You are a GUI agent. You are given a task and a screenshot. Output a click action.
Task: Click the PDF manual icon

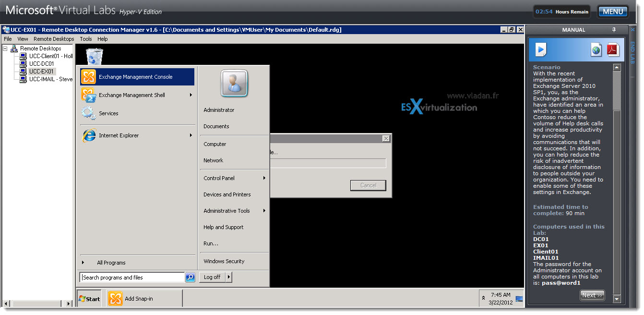tap(613, 49)
